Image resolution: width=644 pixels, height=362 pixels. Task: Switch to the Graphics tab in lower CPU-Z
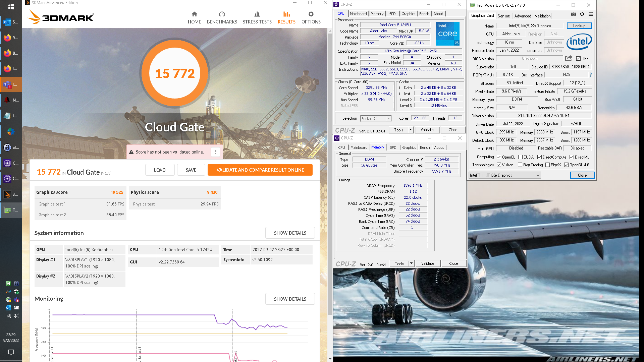409,147
